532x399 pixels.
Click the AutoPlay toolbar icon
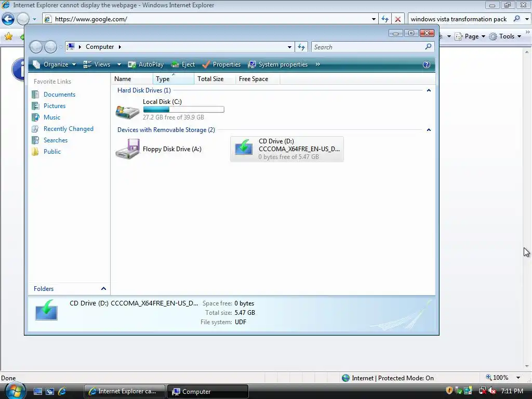click(131, 64)
